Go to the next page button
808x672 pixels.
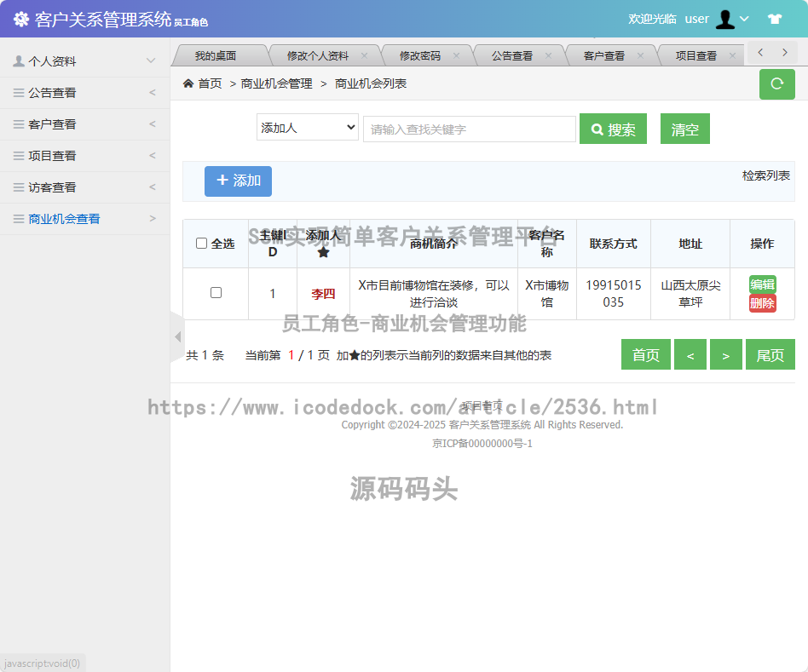pyautogui.click(x=725, y=354)
